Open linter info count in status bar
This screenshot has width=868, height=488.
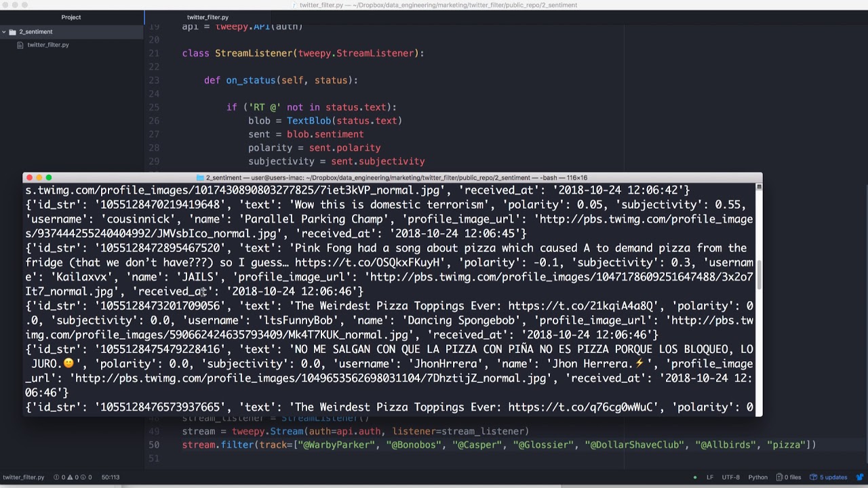pos(85,477)
